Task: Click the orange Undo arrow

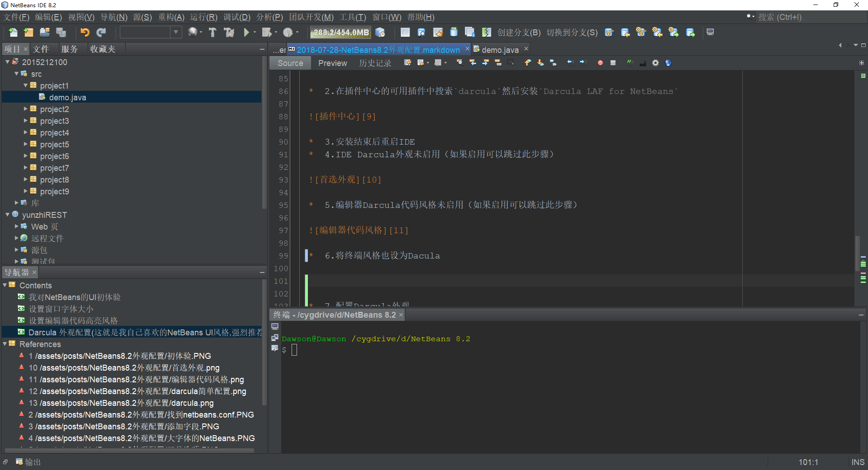Action: point(85,32)
